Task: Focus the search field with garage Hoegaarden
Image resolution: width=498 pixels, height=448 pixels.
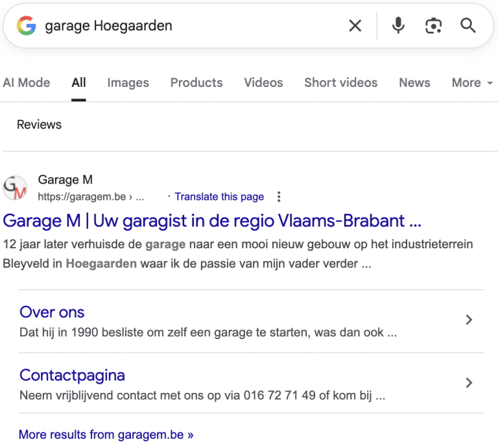Action: coord(188,26)
